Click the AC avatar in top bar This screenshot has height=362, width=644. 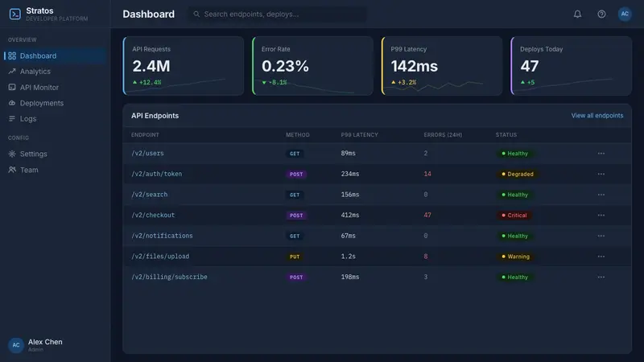(x=625, y=14)
